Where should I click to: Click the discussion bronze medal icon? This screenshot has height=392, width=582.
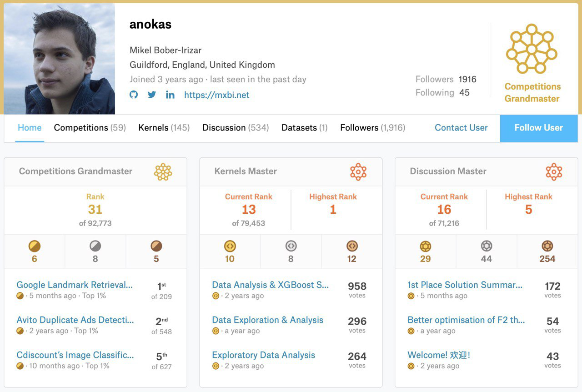click(x=547, y=246)
